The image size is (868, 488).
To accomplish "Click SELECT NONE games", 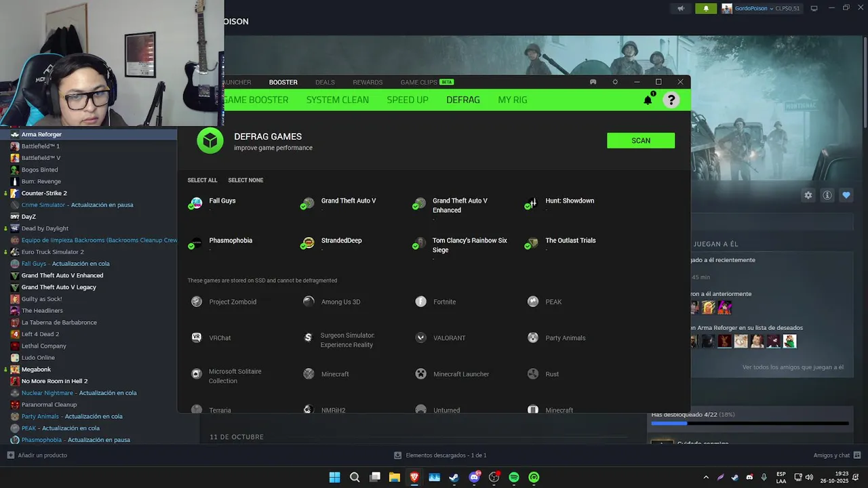I will point(245,180).
